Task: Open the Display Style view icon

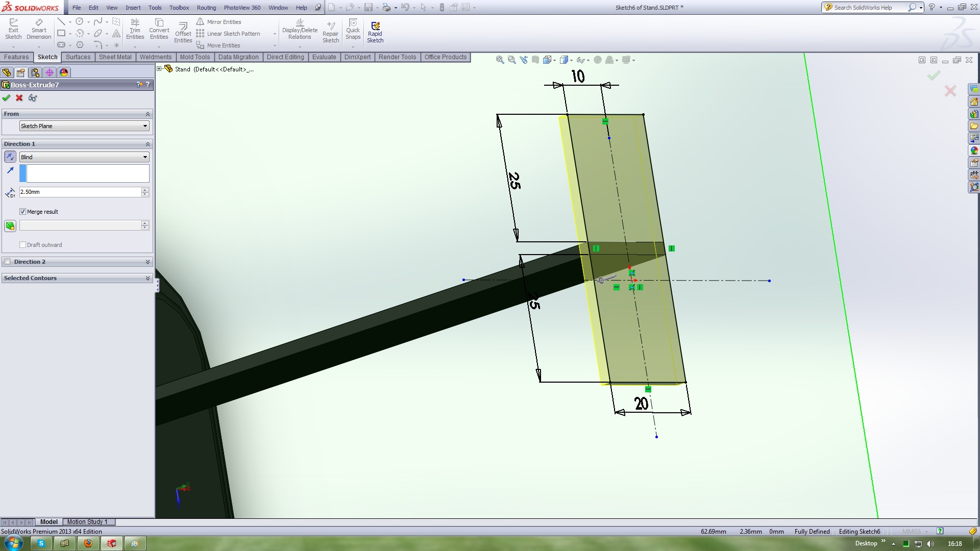Action: 563,60
